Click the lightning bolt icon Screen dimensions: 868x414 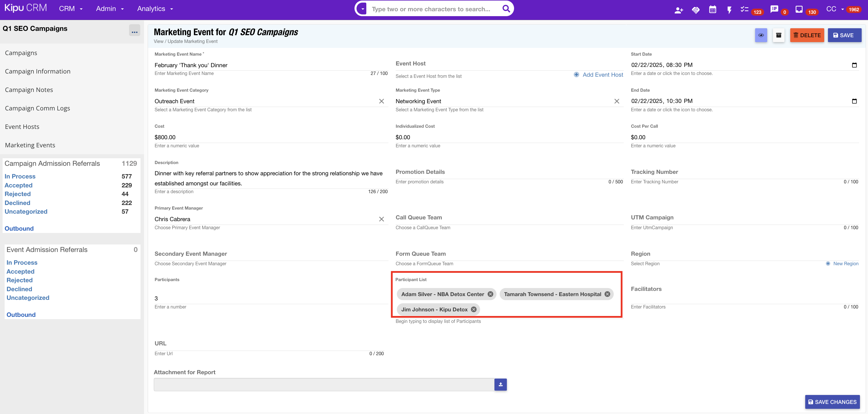(x=729, y=10)
